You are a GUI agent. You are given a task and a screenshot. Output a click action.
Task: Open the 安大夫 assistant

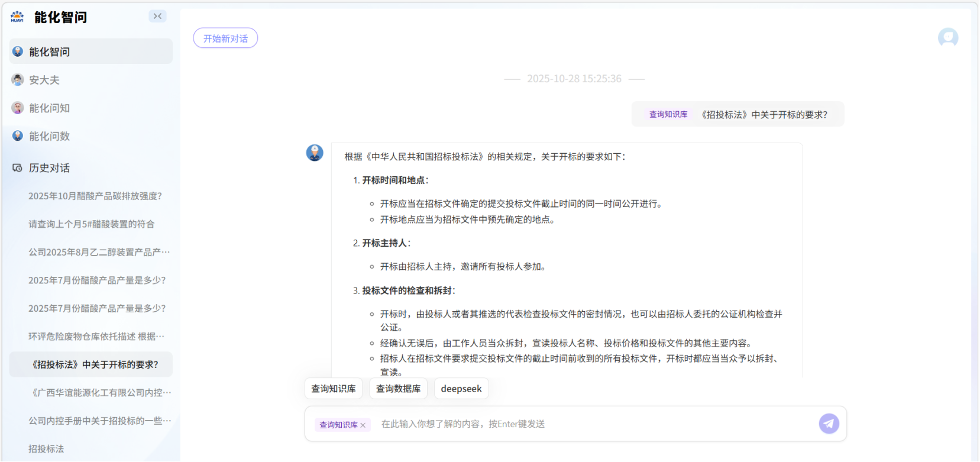point(44,80)
